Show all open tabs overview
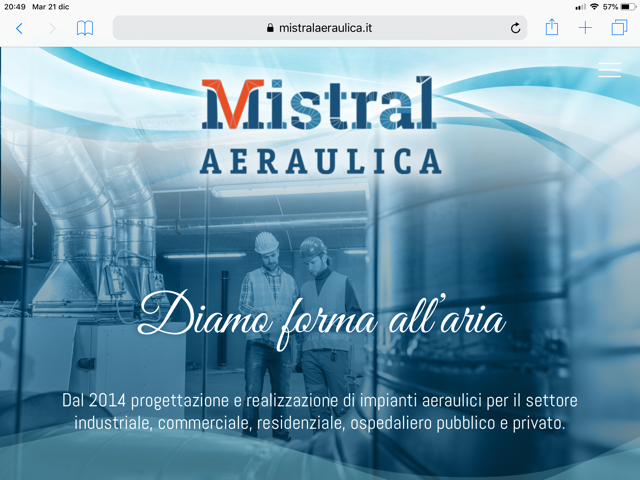The height and width of the screenshot is (480, 640). pyautogui.click(x=619, y=28)
